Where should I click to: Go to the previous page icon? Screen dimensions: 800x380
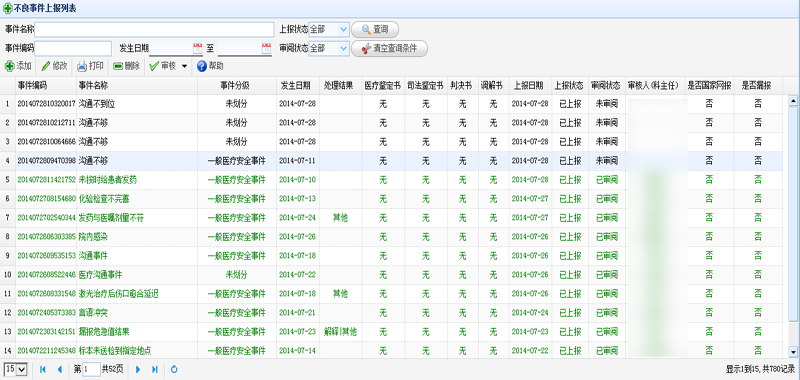[59, 369]
